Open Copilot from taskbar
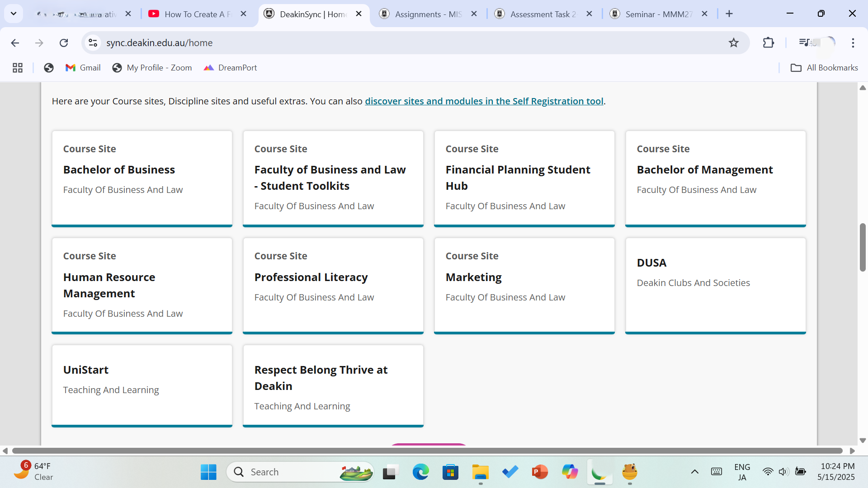The width and height of the screenshot is (868, 488). (x=570, y=472)
